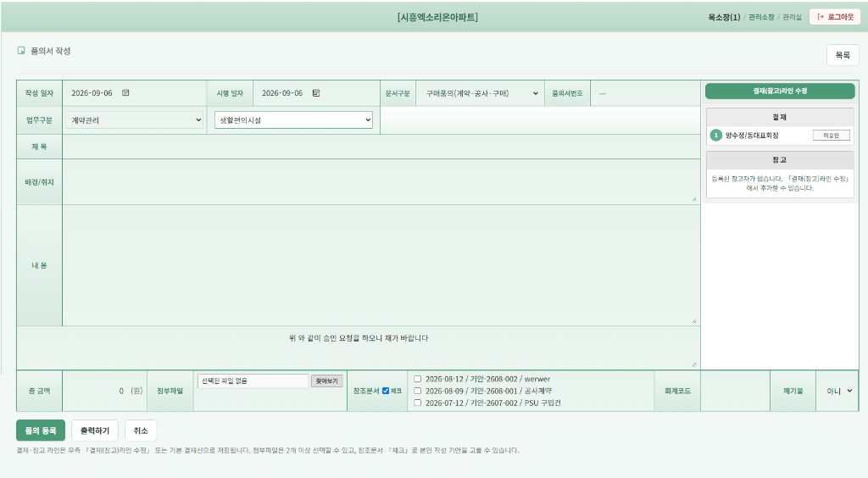868x478 pixels.
Task: Click the 총 금액 amount field
Action: [x=104, y=391]
